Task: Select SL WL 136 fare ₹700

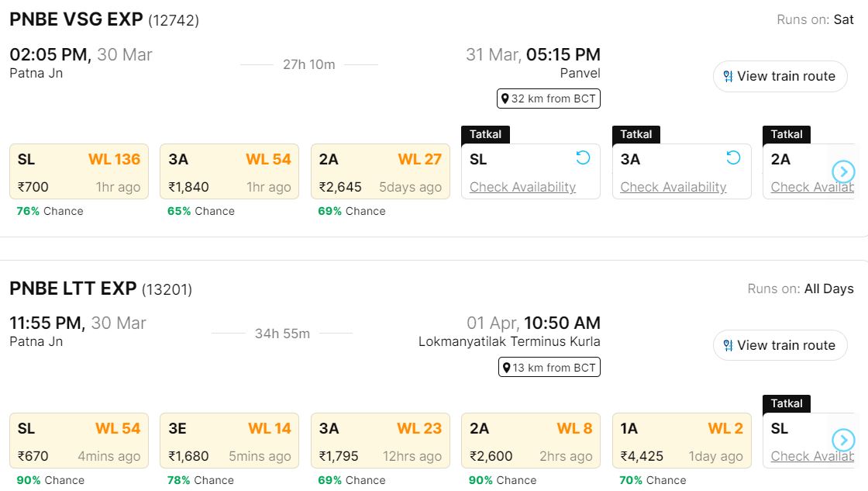Action: coord(78,171)
